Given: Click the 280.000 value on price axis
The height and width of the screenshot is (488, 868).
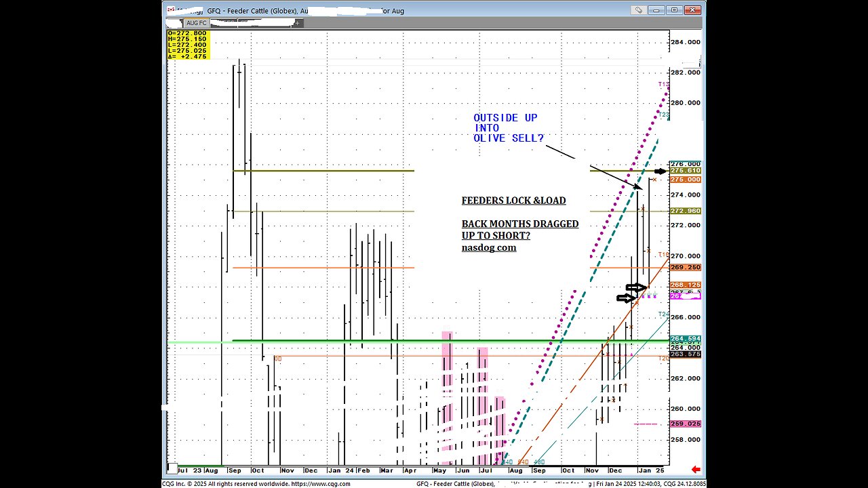Looking at the screenshot, I should (x=686, y=103).
